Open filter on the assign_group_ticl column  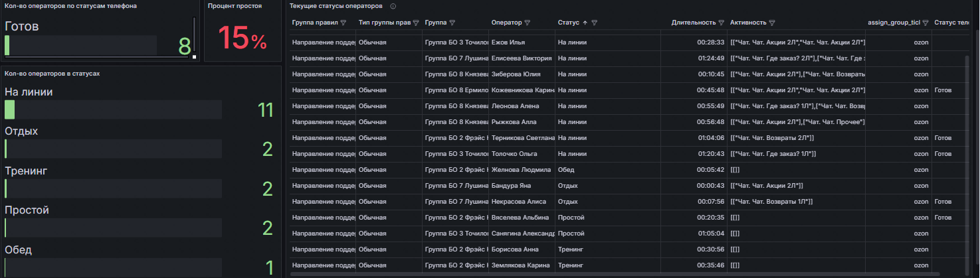pos(926,23)
